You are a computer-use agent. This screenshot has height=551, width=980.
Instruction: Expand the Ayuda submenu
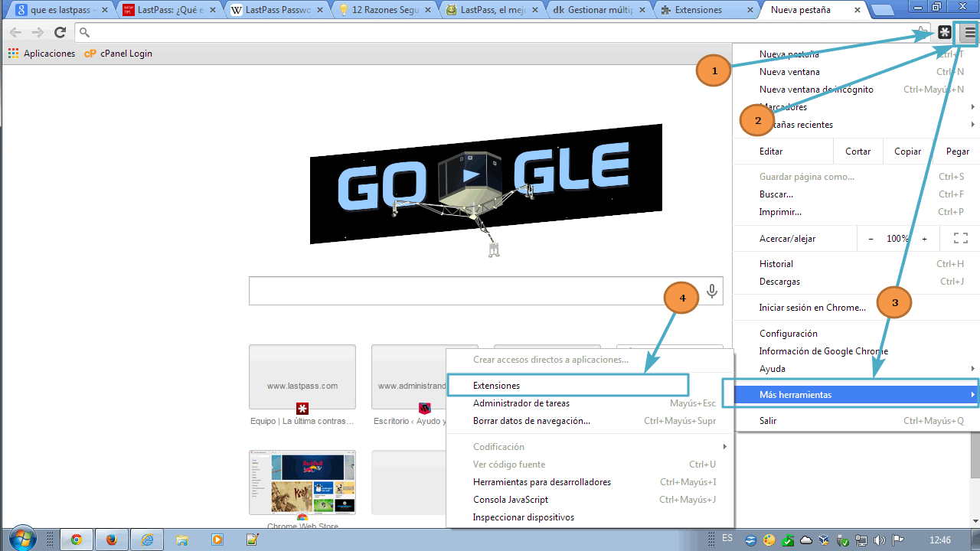click(856, 369)
